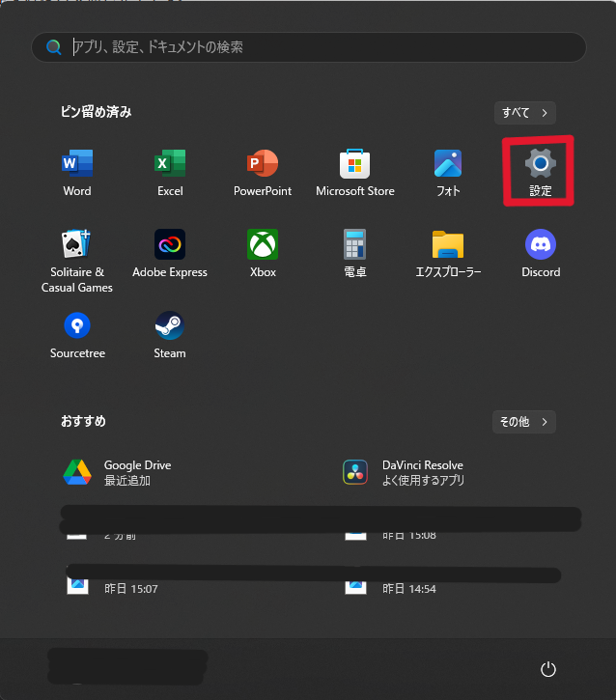Focus the アプリ、設定、ドキュメントの検索 search field
This screenshot has height=700, width=616.
click(308, 47)
